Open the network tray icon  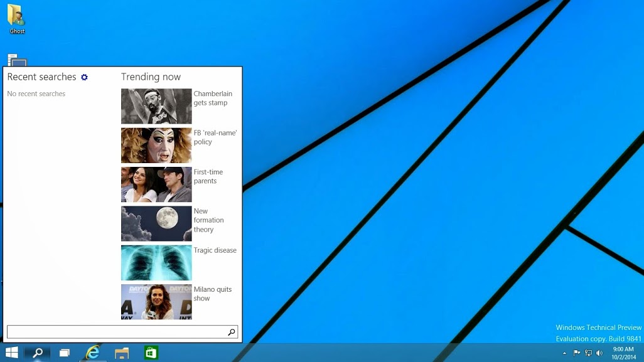(588, 353)
